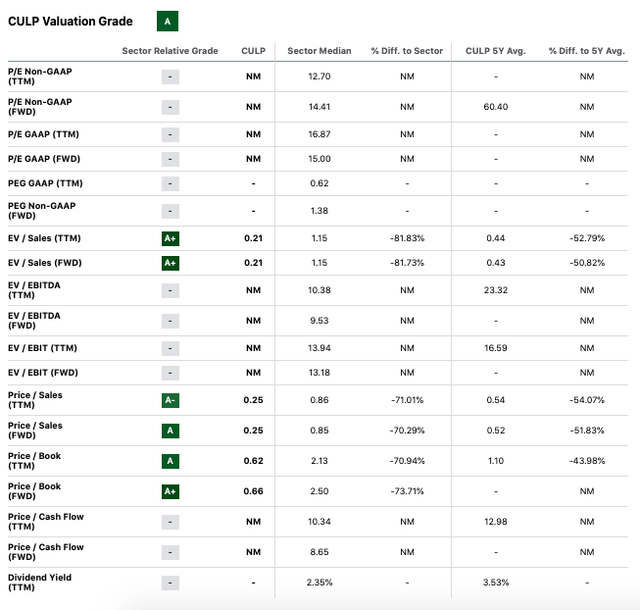This screenshot has height=610, width=640.
Task: Open the Price / Cash Flow (TTM) metric link
Action: click(46, 521)
